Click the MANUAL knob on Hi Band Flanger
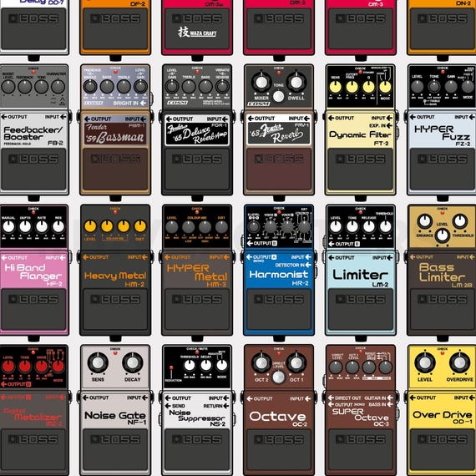Image resolution: width=476 pixels, height=476 pixels. [x=8, y=226]
